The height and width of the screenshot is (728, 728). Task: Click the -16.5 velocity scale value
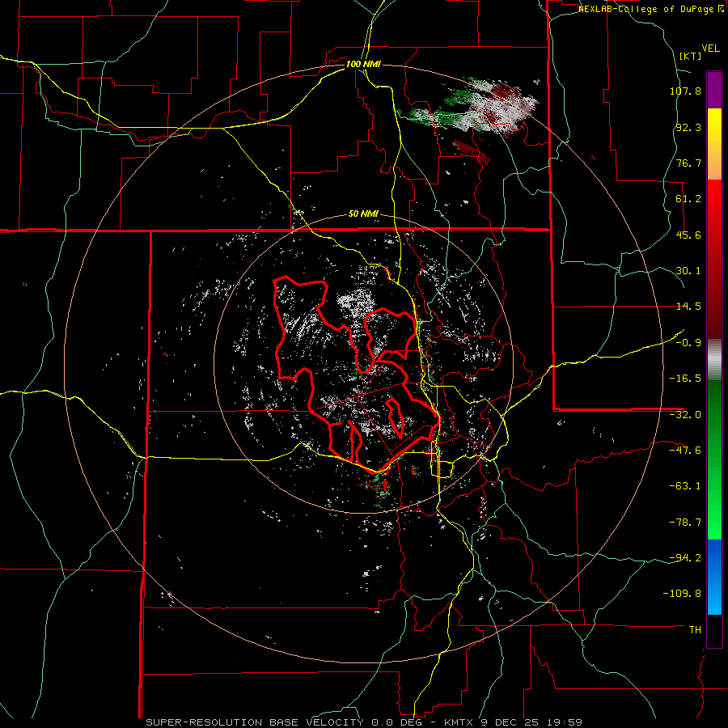pos(685,379)
